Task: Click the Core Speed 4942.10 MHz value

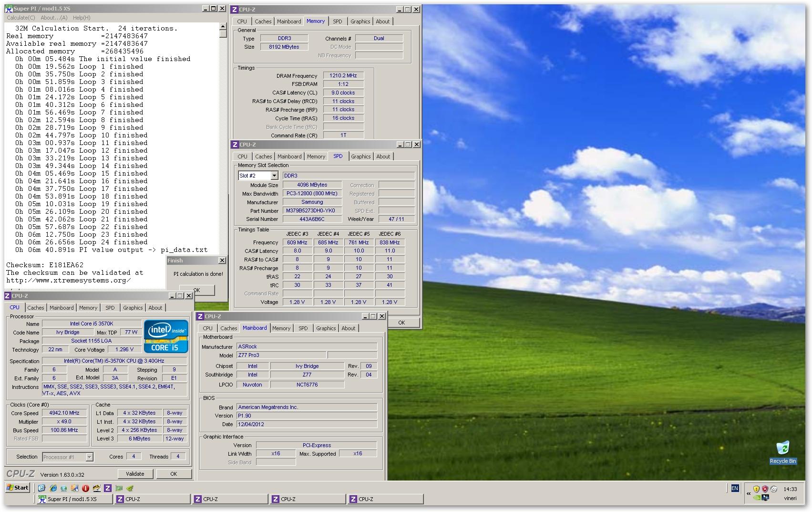Action: click(x=64, y=413)
